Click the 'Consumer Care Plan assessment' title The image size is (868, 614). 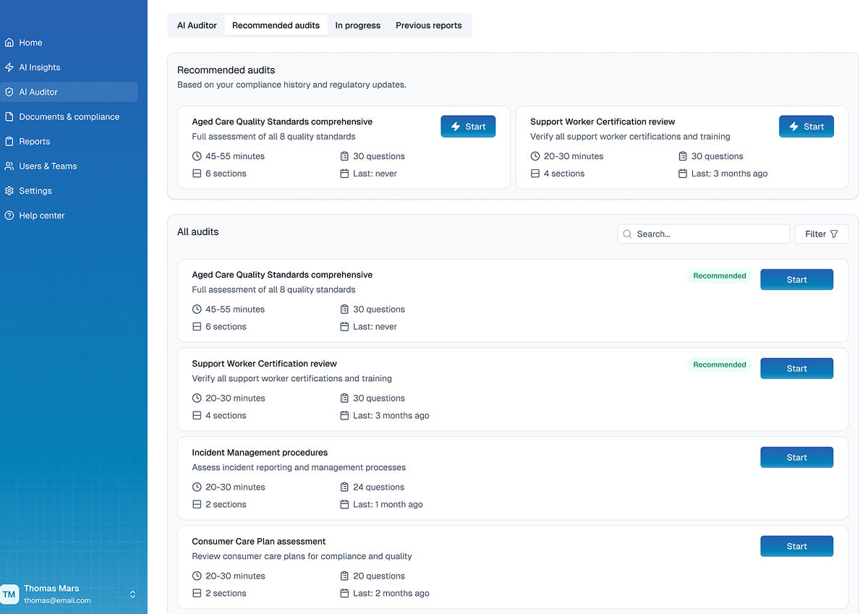[x=259, y=542]
